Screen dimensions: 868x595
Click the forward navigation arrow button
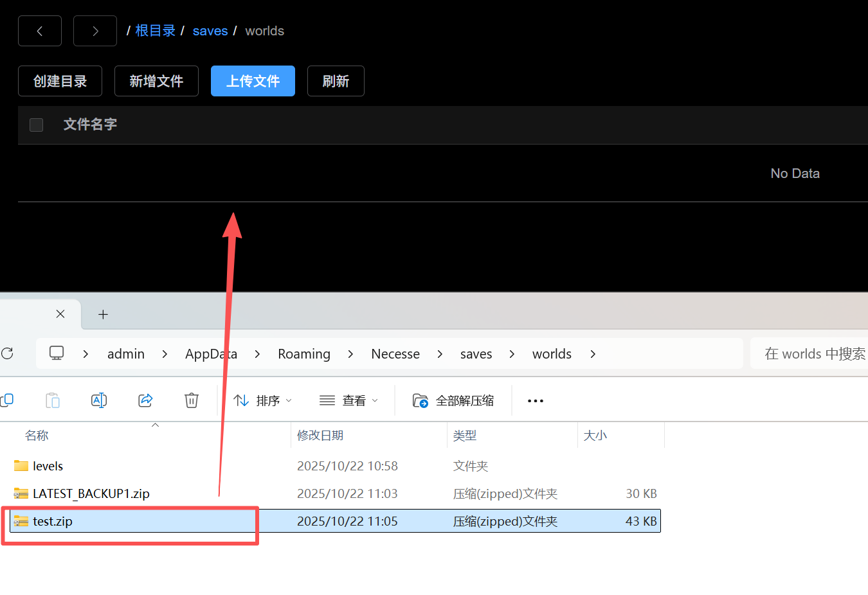(95, 31)
